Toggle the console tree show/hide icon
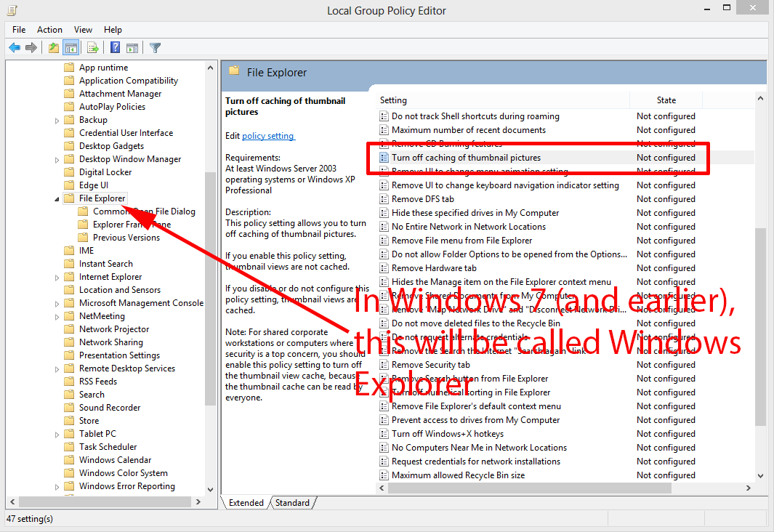Screen dimensions: 774x532 coord(71,48)
